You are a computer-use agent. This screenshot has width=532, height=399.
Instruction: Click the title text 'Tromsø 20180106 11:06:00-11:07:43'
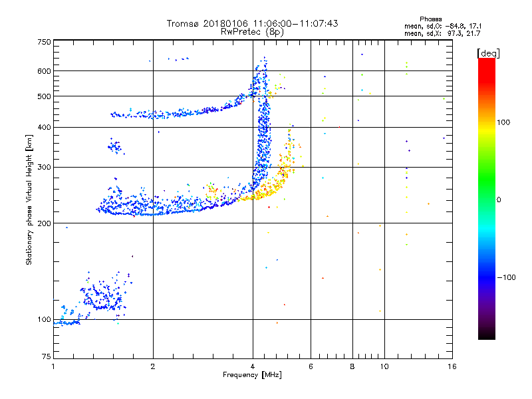(253, 23)
